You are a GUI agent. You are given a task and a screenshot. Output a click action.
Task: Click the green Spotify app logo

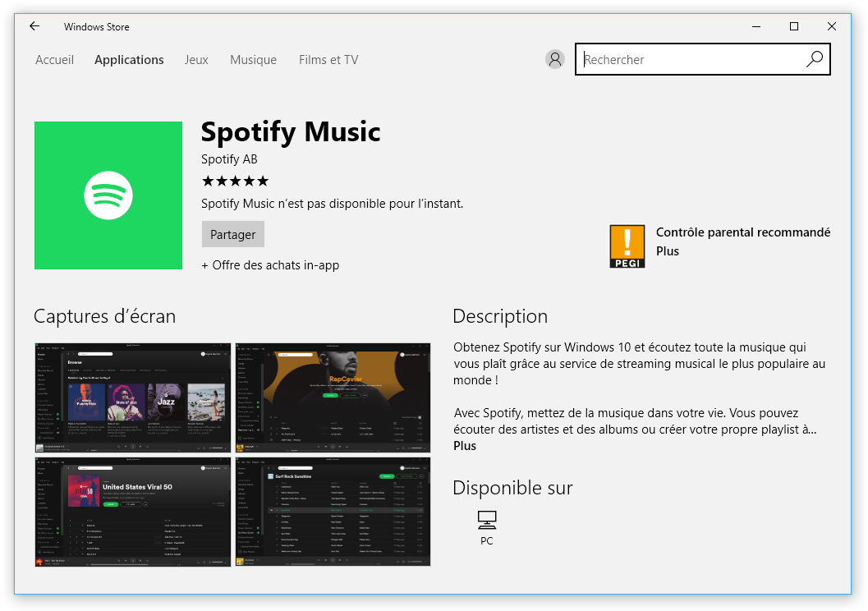tap(108, 195)
